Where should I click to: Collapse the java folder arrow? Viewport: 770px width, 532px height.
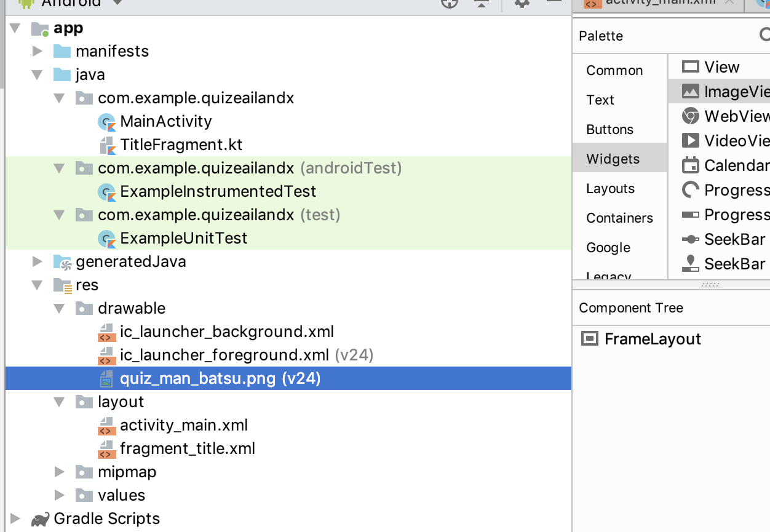pyautogui.click(x=38, y=75)
